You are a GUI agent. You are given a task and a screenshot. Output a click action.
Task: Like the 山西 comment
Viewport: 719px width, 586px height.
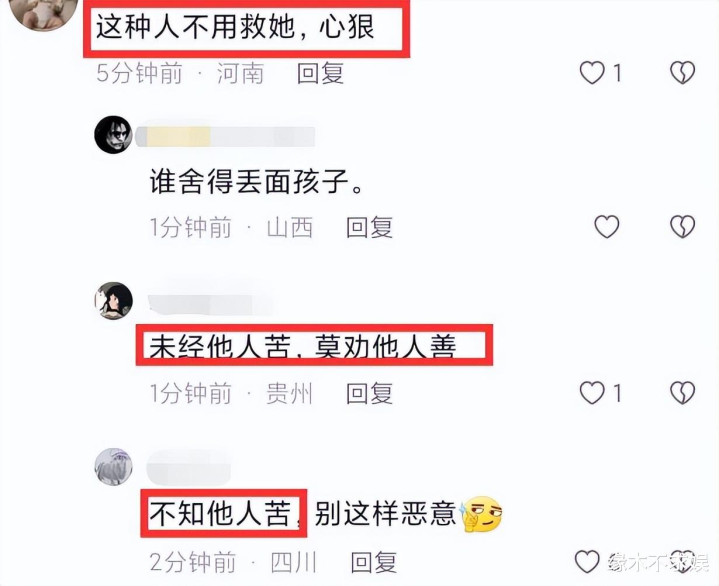[607, 227]
